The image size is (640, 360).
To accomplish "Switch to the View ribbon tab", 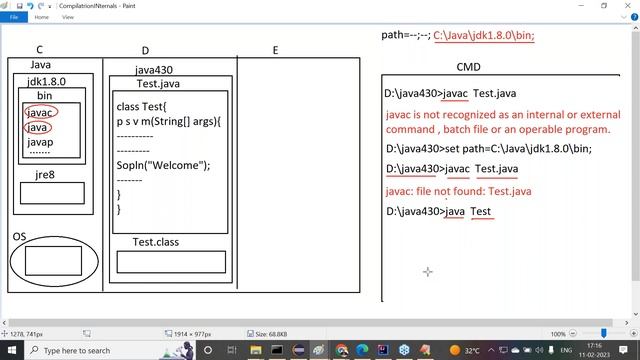I will coord(68,17).
